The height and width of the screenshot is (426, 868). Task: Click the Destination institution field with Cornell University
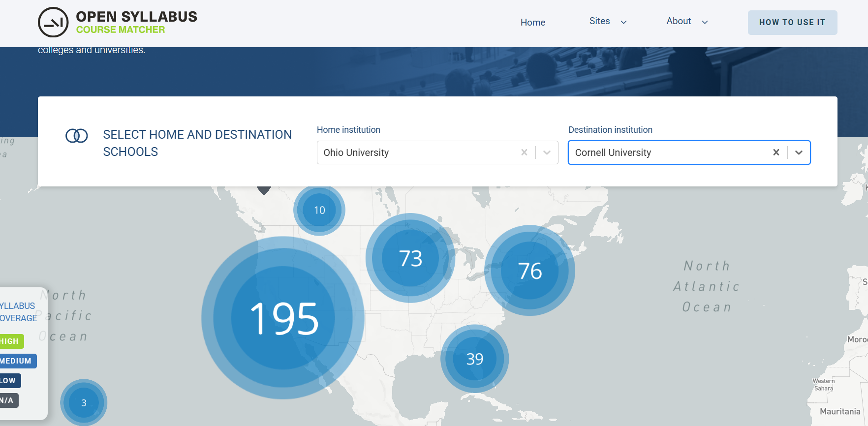(689, 152)
